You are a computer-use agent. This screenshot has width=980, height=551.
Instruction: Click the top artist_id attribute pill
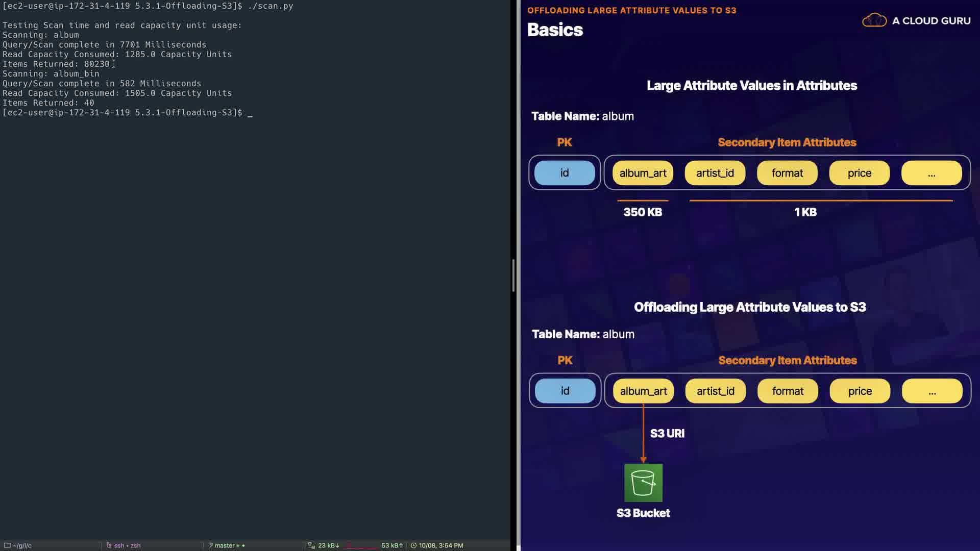(x=715, y=173)
